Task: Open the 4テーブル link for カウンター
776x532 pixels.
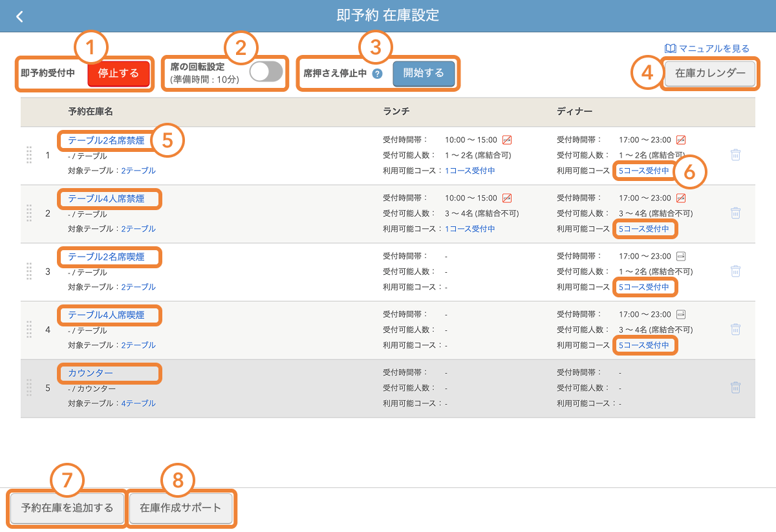Action: click(x=138, y=403)
